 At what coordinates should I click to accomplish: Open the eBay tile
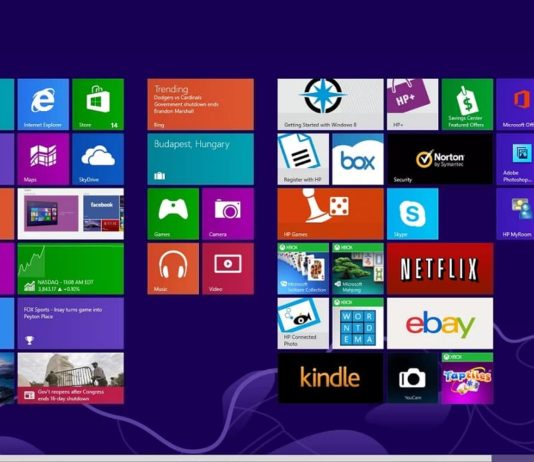pos(440,323)
